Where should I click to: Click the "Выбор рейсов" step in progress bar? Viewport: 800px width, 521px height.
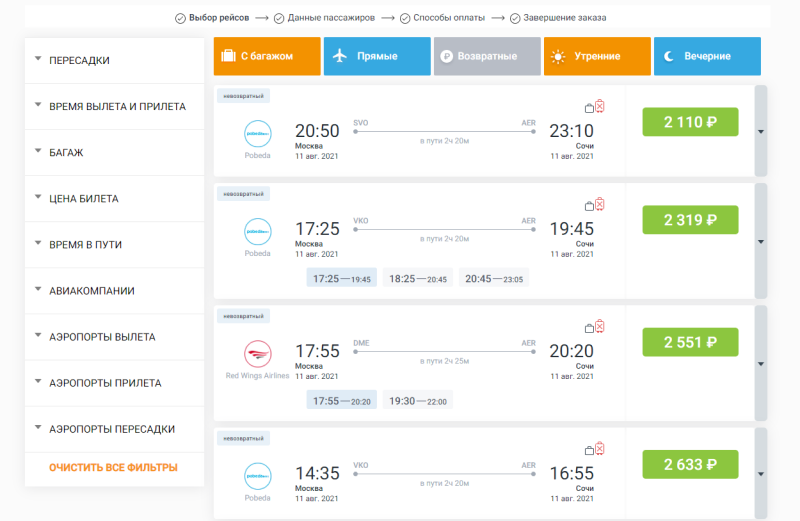click(x=212, y=18)
